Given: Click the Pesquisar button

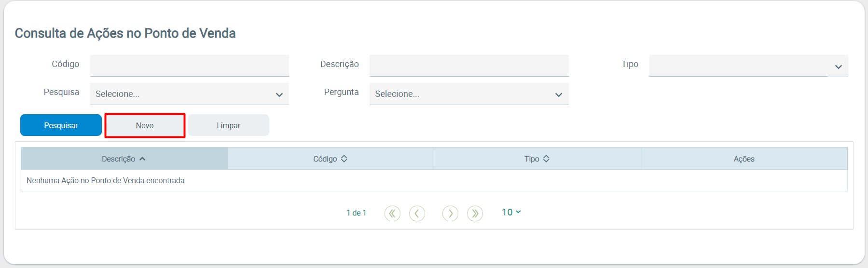Looking at the screenshot, I should click(x=61, y=125).
